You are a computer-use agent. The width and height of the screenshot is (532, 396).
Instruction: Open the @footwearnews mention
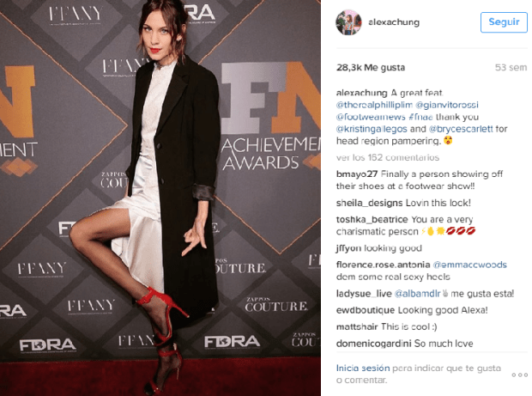tap(371, 117)
